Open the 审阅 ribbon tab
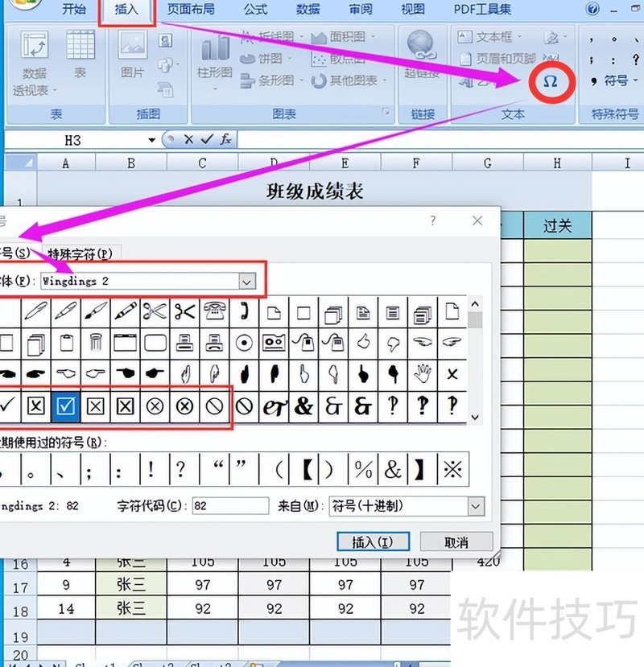Screen dimensions: 644x667 [361, 10]
